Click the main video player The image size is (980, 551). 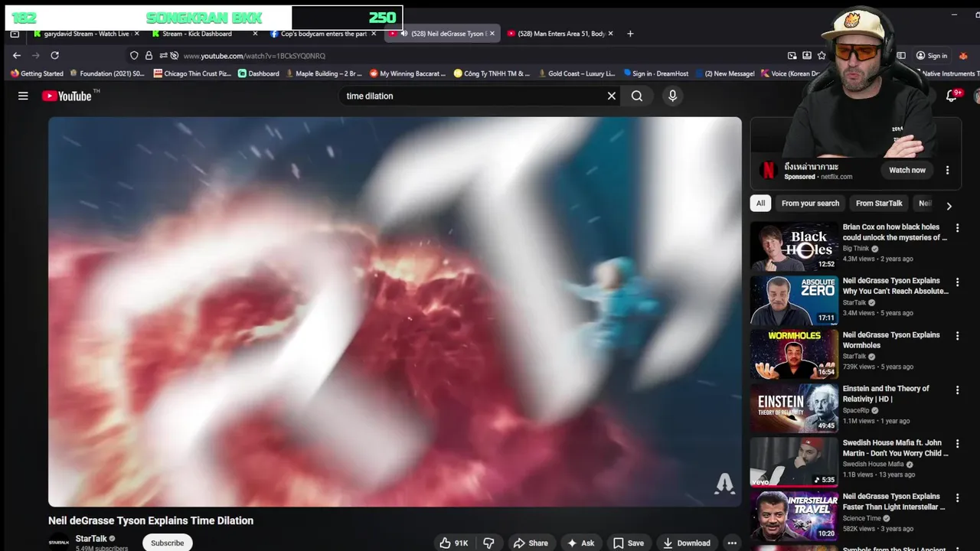[x=395, y=311]
